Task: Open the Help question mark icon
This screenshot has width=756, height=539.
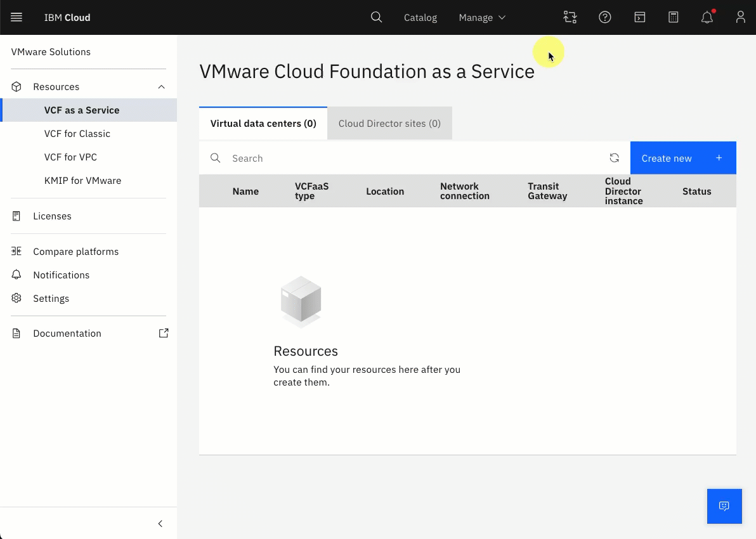Action: (605, 17)
